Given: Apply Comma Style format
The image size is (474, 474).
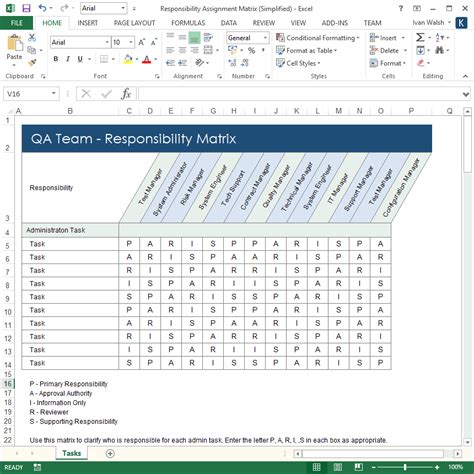Looking at the screenshot, I should 263,50.
